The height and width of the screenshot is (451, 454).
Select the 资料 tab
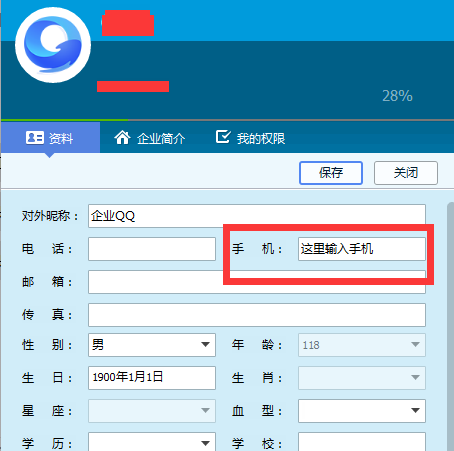click(50, 138)
